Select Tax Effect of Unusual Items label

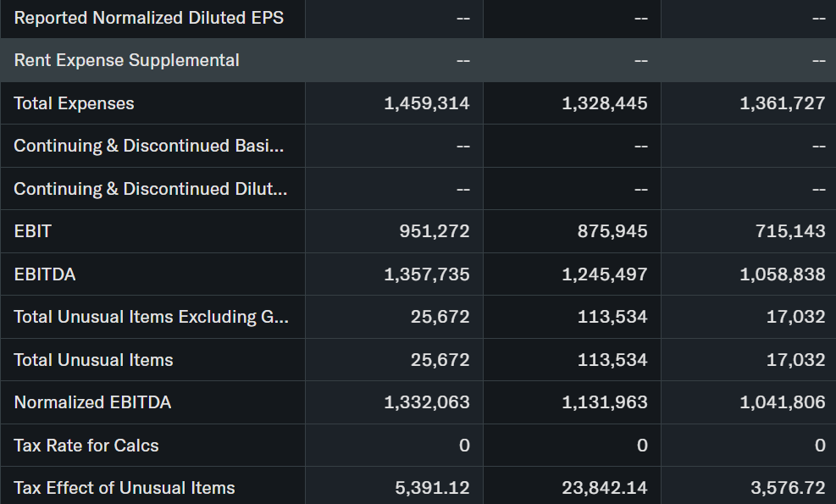(x=125, y=488)
